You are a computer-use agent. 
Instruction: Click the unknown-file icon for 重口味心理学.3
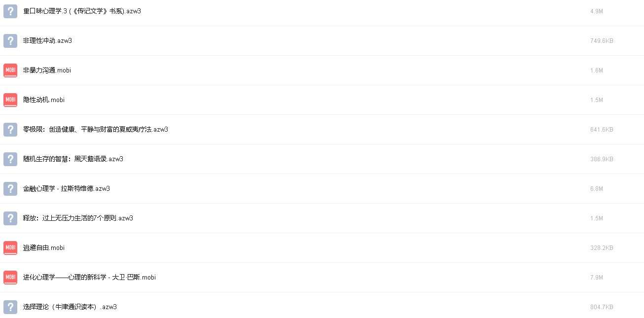(10, 11)
